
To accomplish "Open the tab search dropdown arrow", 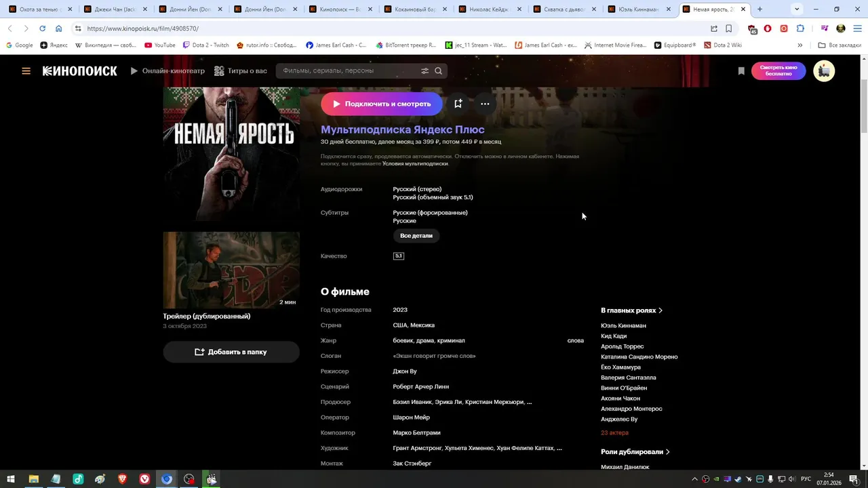I will [797, 9].
